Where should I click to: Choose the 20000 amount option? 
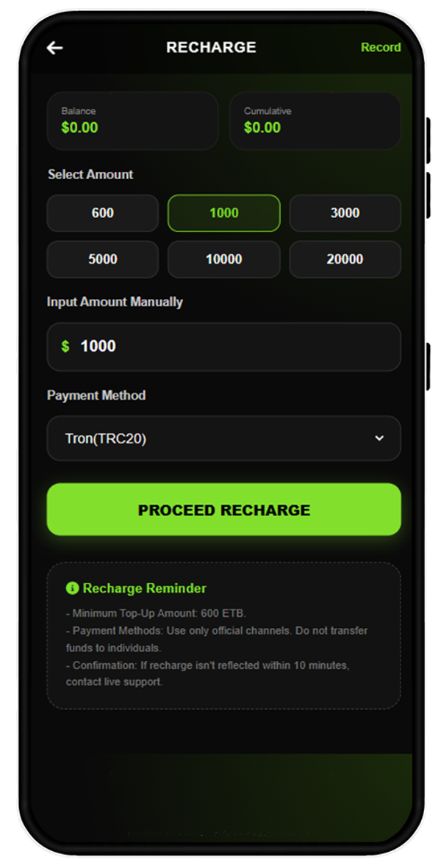(x=345, y=259)
